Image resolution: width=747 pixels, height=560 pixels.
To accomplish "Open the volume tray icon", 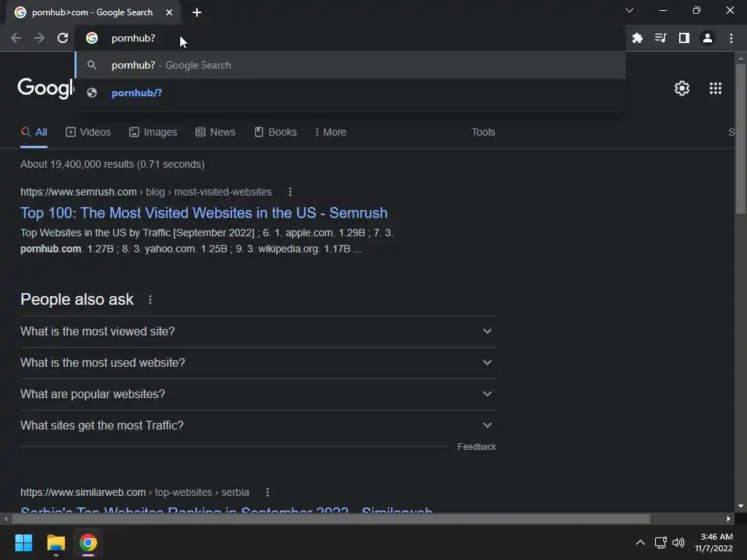I will tap(678, 542).
